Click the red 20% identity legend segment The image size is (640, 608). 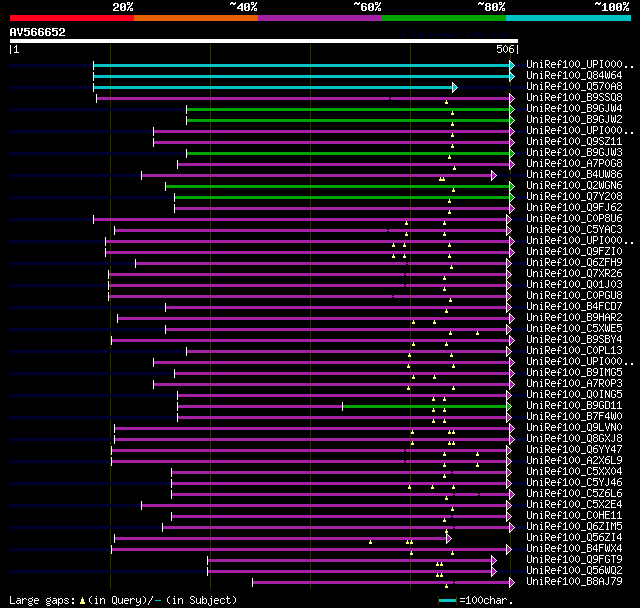[72, 18]
